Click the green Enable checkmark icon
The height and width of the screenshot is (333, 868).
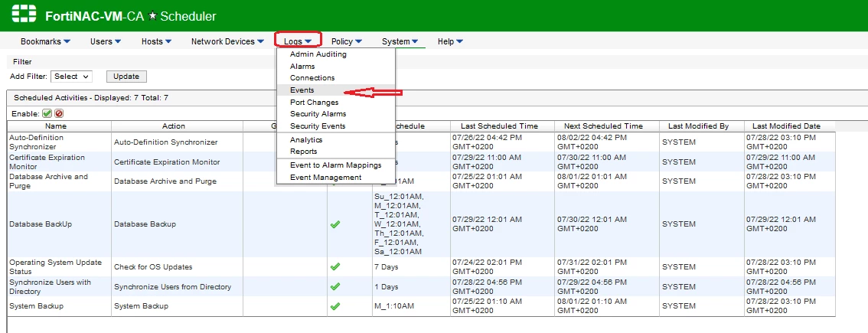coord(47,113)
